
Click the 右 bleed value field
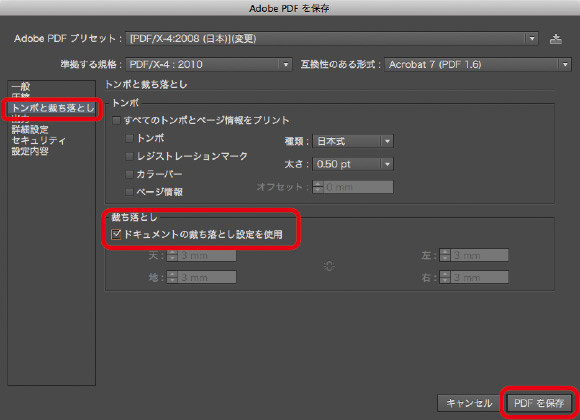coord(479,277)
